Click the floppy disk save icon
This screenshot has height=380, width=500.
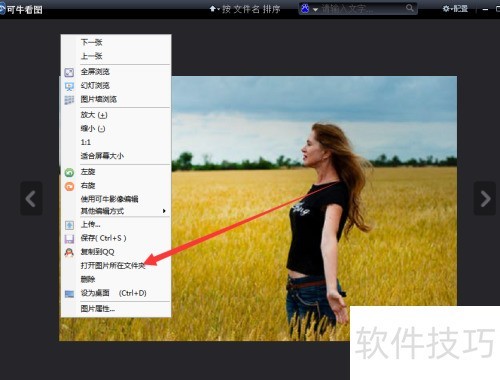point(69,239)
